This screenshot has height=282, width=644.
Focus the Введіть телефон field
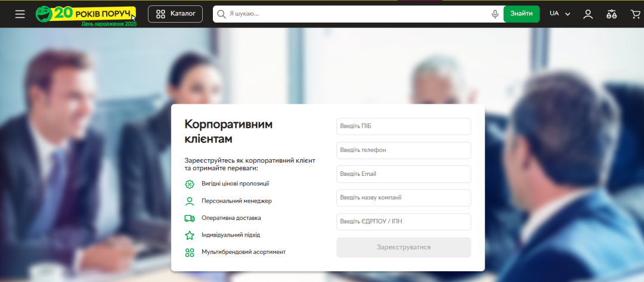(403, 150)
